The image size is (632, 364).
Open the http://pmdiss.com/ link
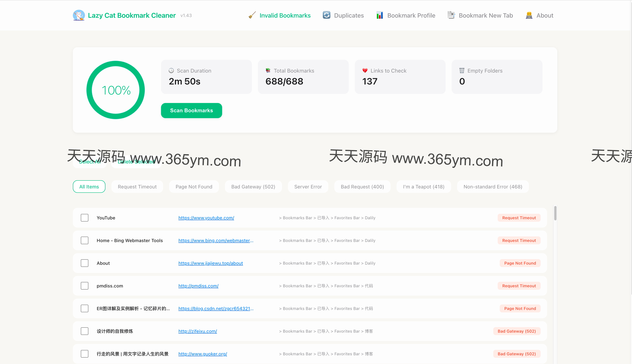point(198,286)
